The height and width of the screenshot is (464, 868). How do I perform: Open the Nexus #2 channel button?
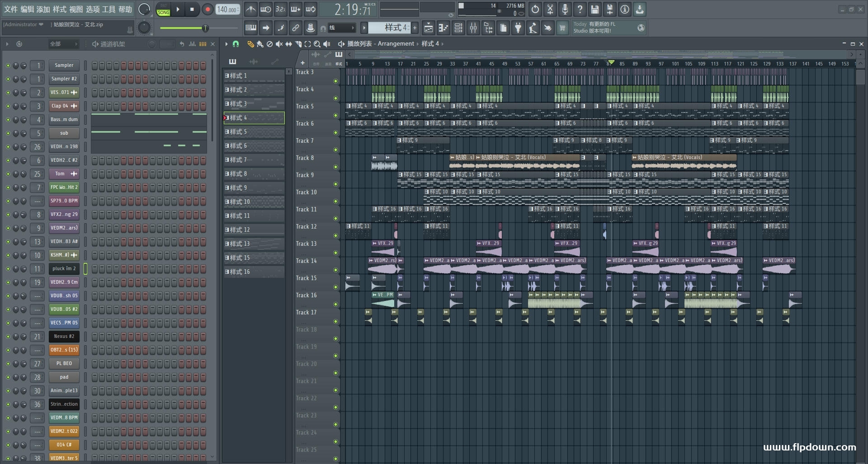[64, 337]
